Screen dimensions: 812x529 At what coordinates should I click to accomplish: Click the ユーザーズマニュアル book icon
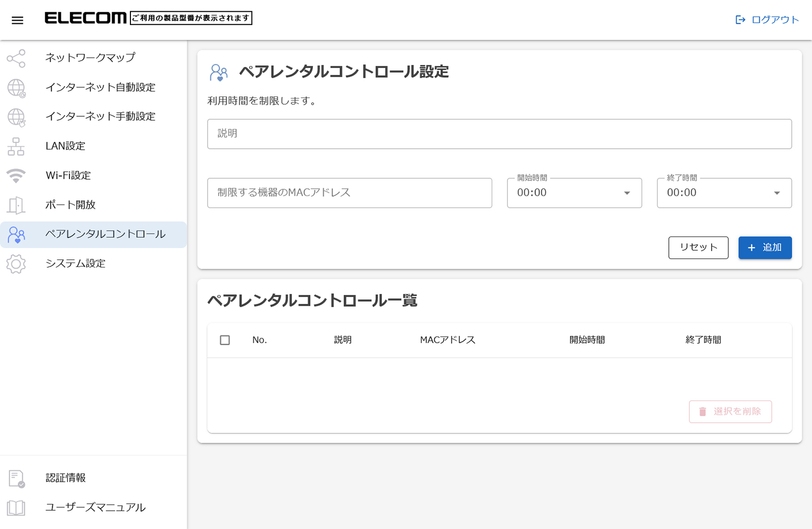[x=16, y=508]
